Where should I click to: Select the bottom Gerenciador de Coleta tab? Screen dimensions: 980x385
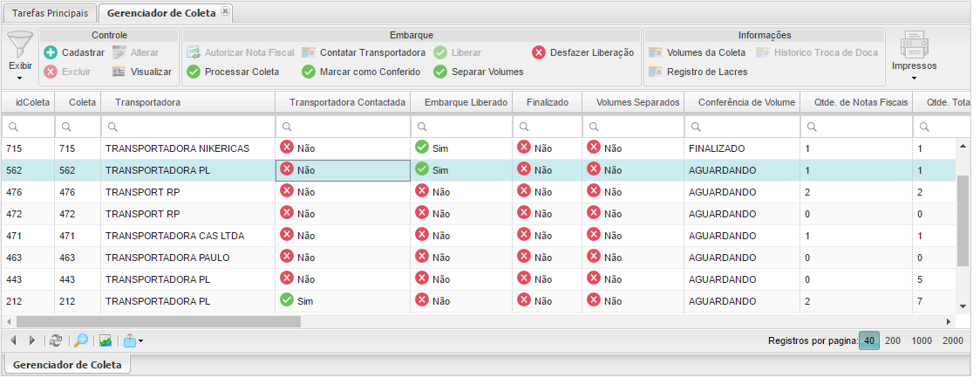(67, 364)
